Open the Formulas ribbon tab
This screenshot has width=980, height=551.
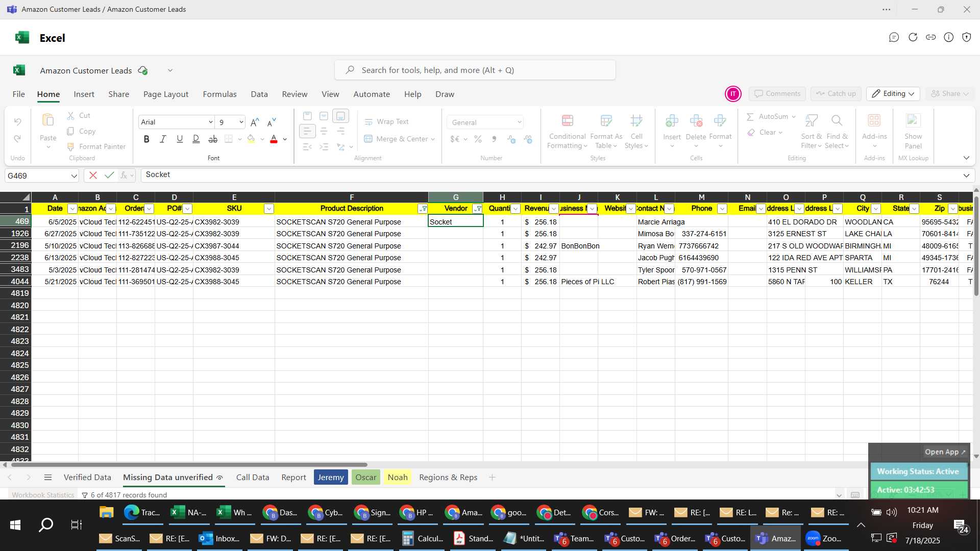click(x=219, y=94)
